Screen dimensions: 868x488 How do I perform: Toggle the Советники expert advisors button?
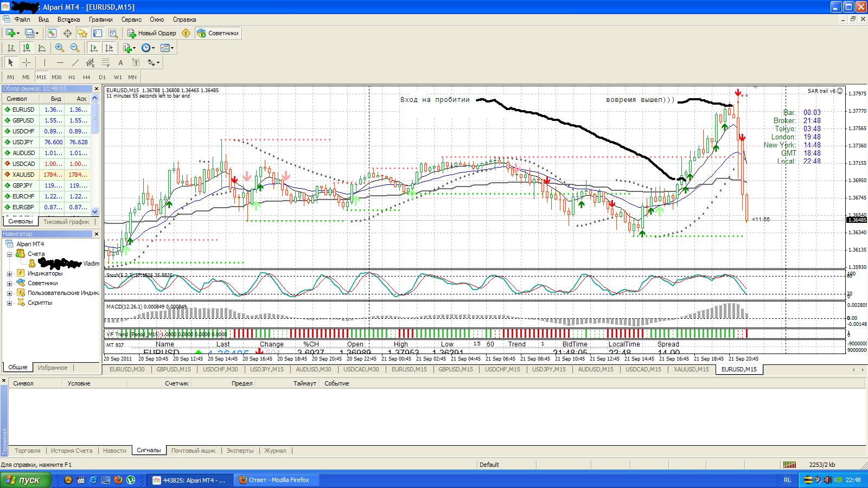tap(218, 33)
